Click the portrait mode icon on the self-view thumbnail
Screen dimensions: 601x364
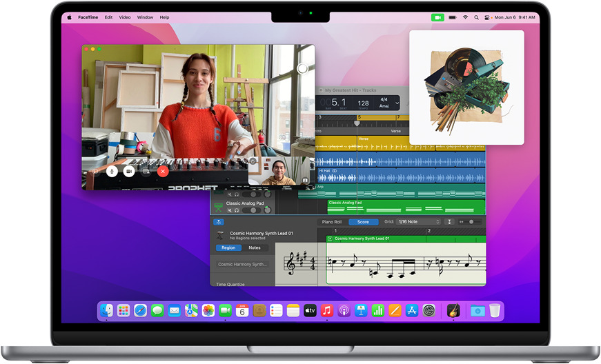click(305, 180)
